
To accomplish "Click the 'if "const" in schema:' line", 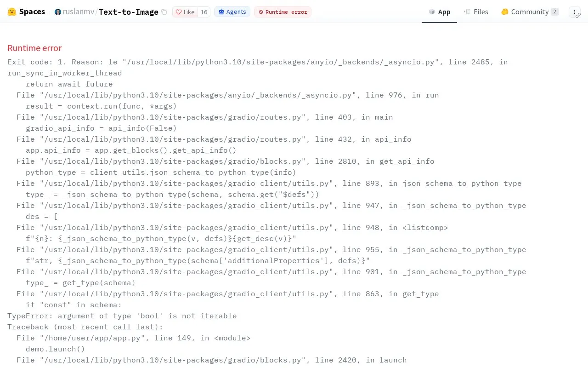I will [74, 305].
